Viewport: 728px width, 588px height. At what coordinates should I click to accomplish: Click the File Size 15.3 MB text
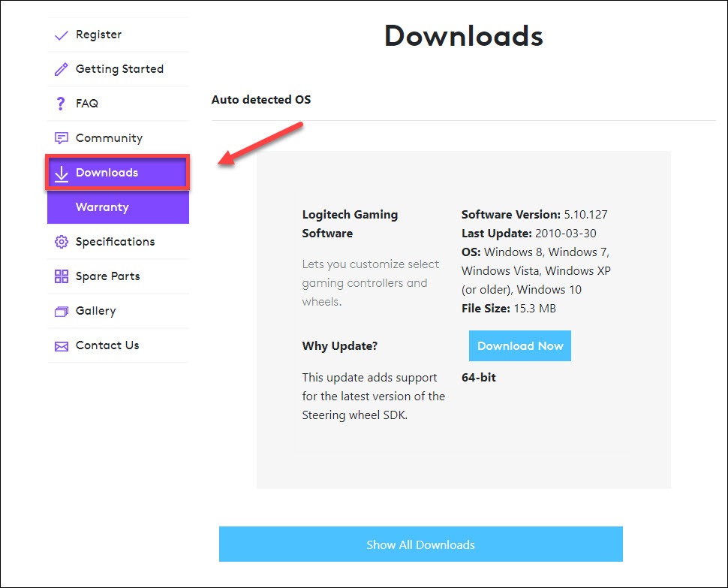tap(509, 309)
